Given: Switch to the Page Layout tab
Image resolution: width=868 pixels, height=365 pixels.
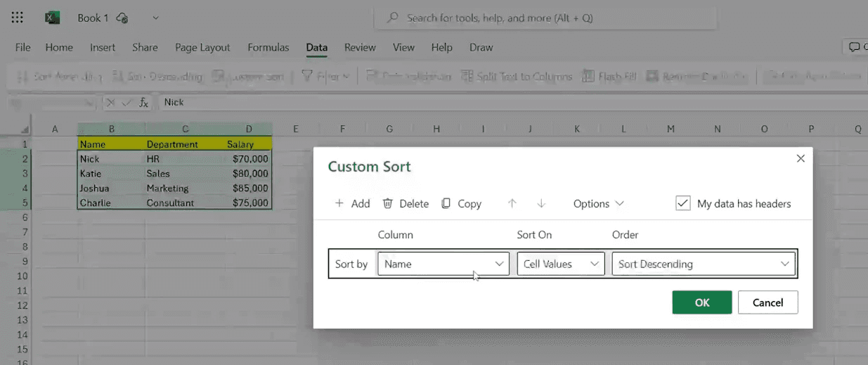Looking at the screenshot, I should coord(202,47).
